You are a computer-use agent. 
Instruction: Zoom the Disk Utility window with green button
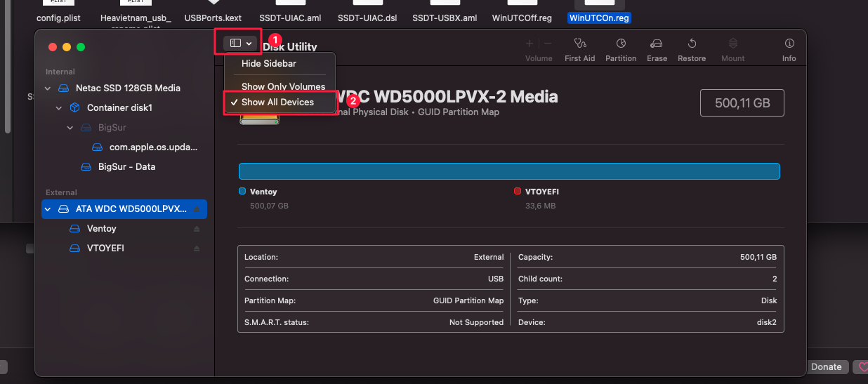point(81,47)
